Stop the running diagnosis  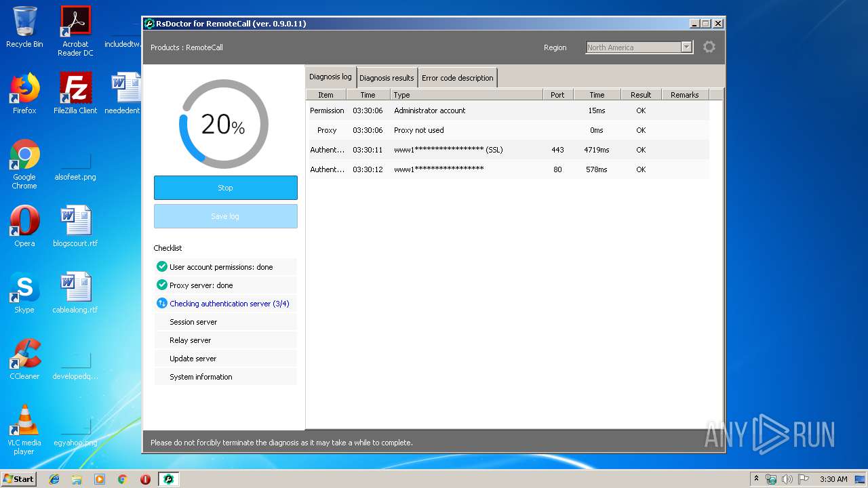(x=226, y=188)
